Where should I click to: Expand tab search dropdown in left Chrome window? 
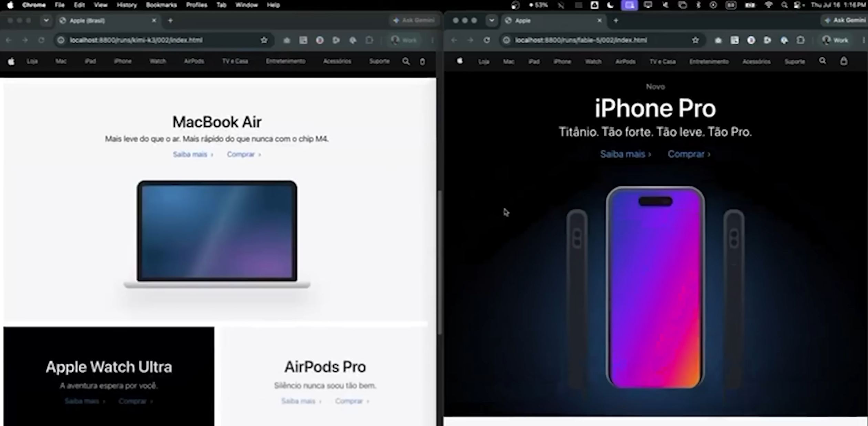(x=46, y=21)
